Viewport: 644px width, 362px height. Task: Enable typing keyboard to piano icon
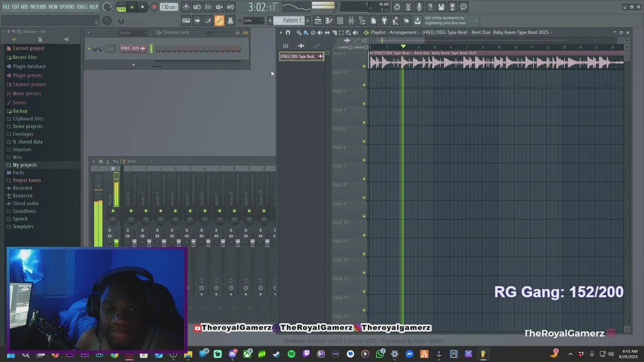click(186, 21)
